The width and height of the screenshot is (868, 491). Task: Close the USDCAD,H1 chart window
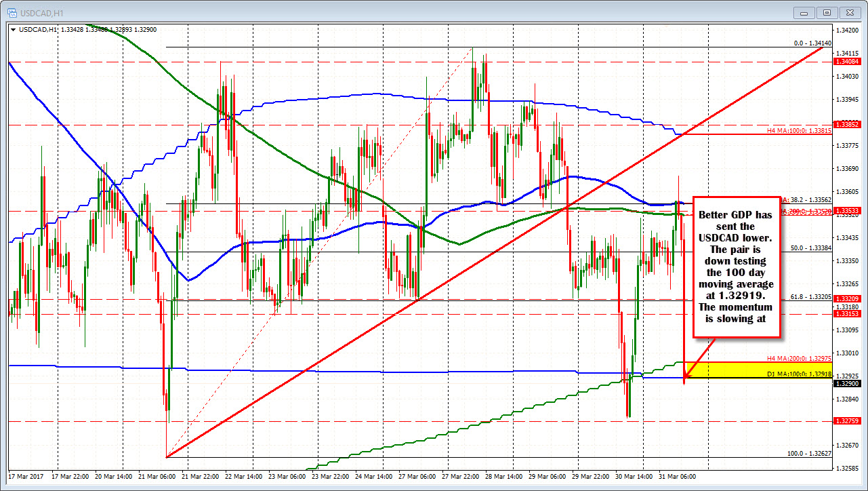tap(850, 12)
